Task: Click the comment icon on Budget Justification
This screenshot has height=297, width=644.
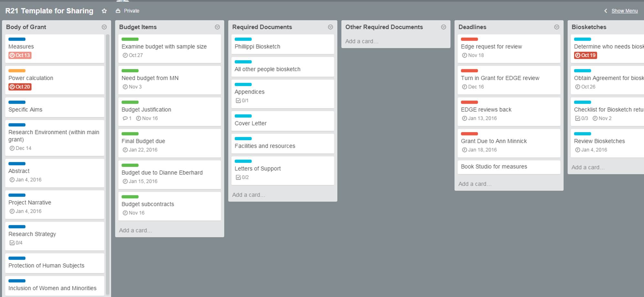Action: (x=125, y=118)
